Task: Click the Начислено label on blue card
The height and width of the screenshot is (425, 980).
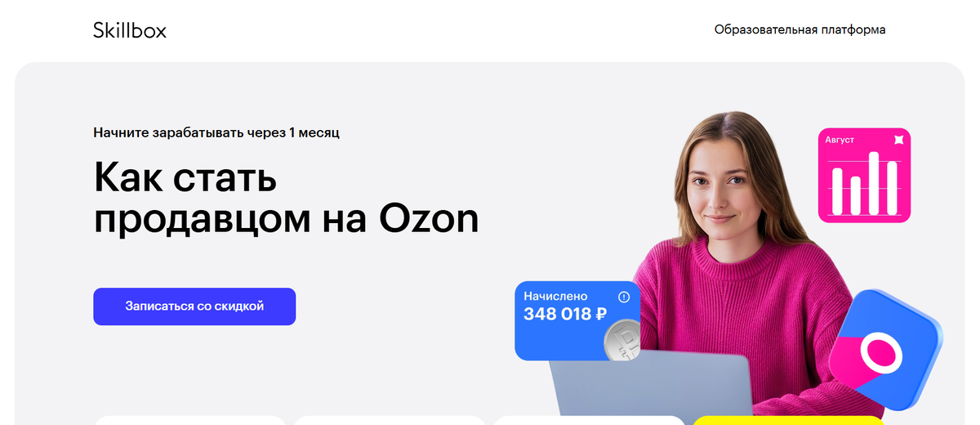Action: 555,296
